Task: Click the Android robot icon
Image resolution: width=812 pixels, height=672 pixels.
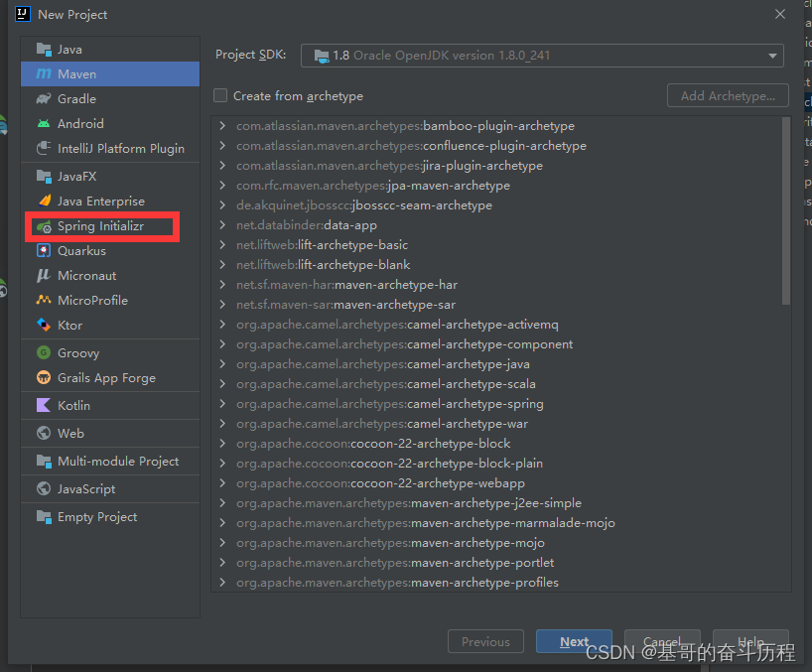Action: click(44, 123)
